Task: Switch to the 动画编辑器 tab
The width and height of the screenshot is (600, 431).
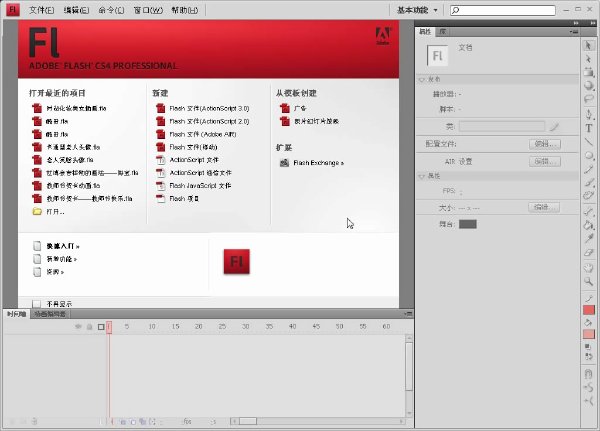Action: 50,314
